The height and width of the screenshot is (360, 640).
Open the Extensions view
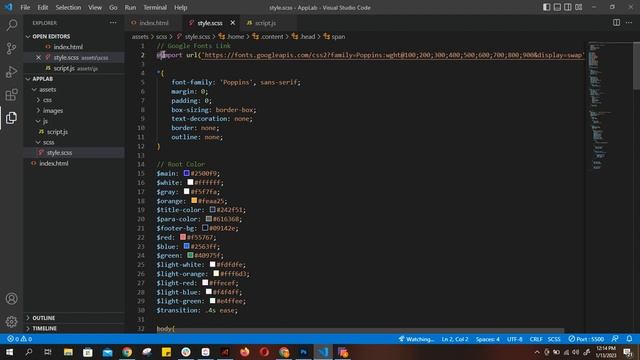(x=11, y=95)
